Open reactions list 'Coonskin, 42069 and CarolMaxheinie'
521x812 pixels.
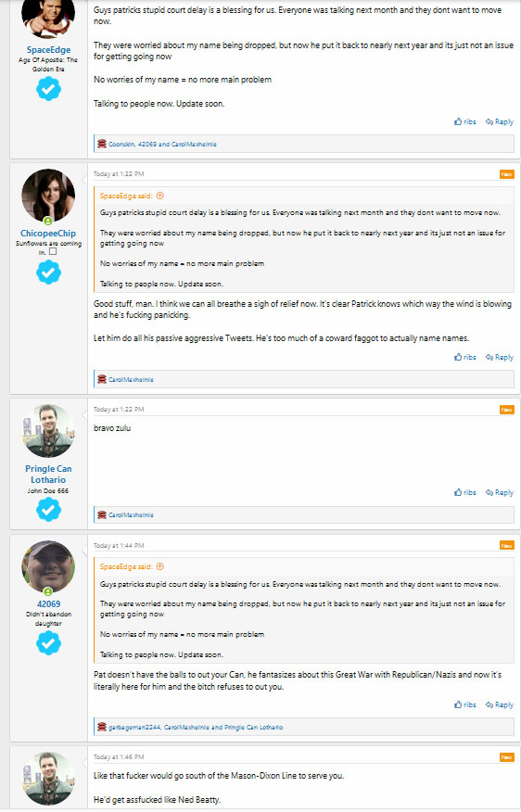click(x=162, y=145)
